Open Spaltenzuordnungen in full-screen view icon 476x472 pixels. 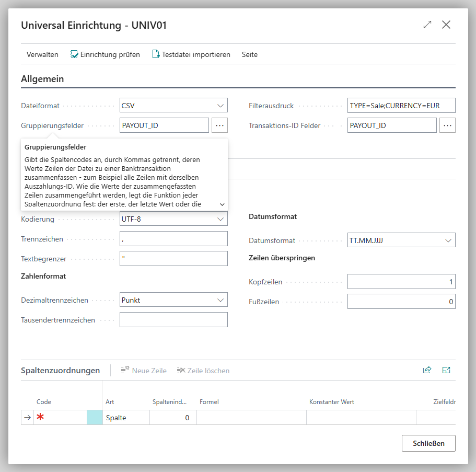pos(446,370)
